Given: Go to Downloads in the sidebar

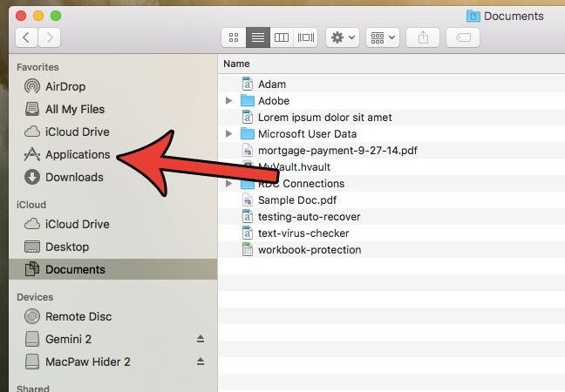Looking at the screenshot, I should (x=73, y=177).
